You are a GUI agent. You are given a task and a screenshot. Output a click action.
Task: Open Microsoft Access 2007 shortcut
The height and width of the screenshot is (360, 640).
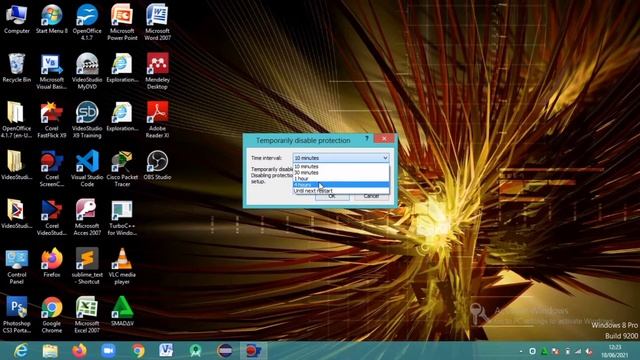tap(87, 217)
